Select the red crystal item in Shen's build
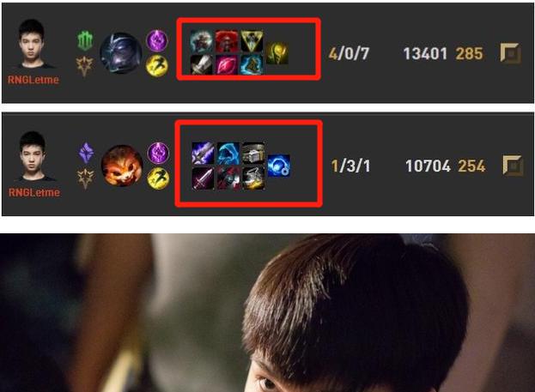 227,64
